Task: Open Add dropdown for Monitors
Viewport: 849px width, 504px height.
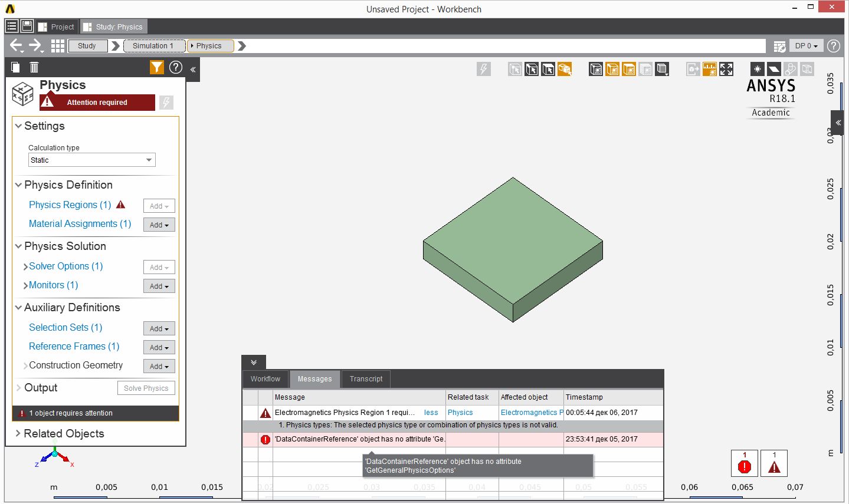Action: [159, 286]
